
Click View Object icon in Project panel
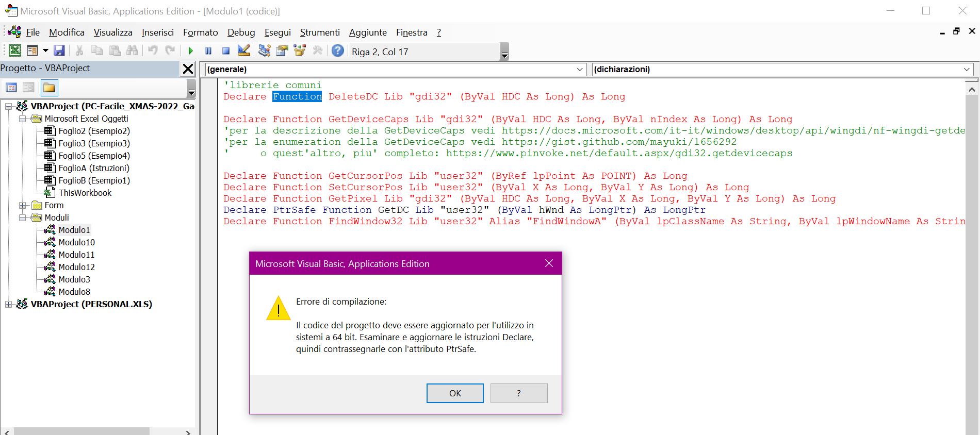(x=29, y=88)
